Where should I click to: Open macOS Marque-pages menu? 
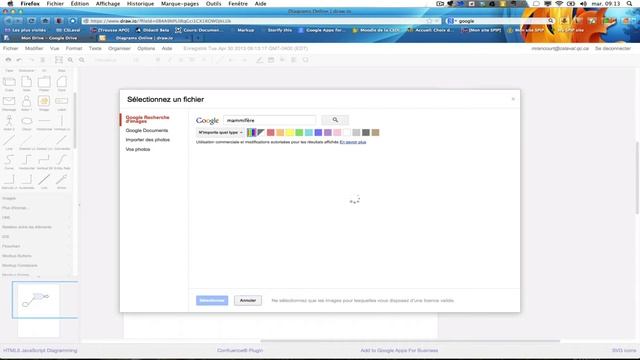tap(180, 3)
